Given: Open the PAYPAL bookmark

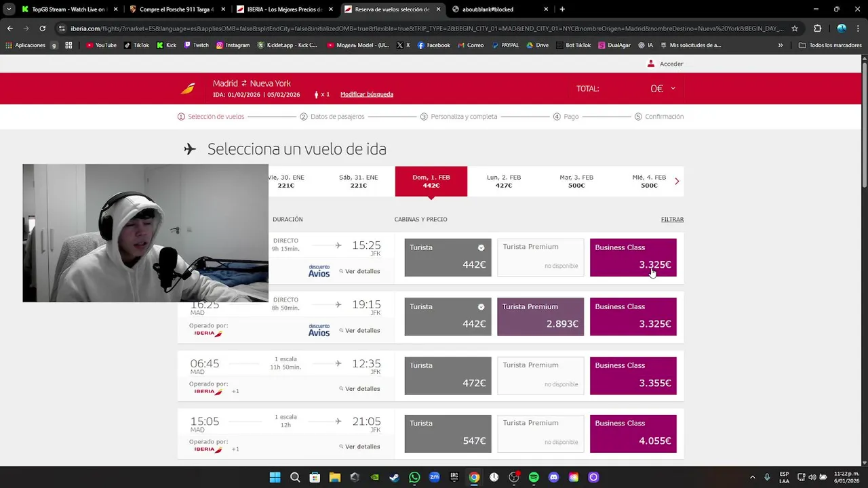Looking at the screenshot, I should tap(505, 45).
